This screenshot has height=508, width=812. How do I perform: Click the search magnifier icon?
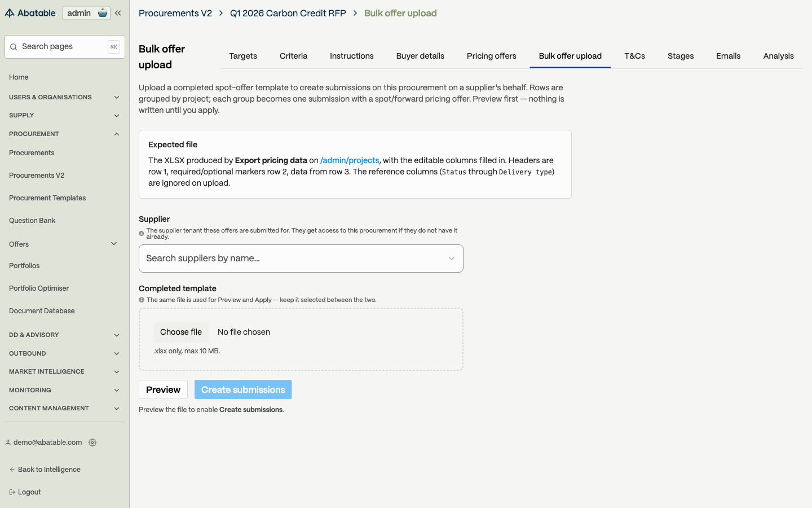(14, 47)
